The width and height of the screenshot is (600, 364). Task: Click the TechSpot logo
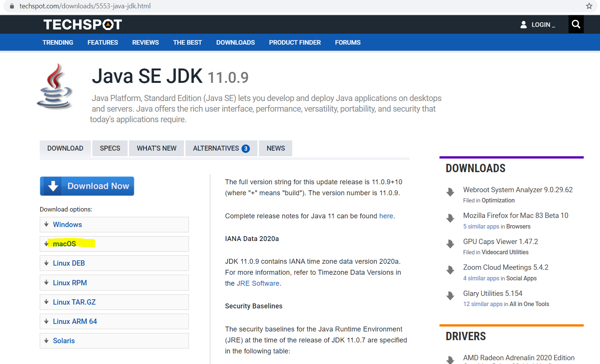coord(83,25)
